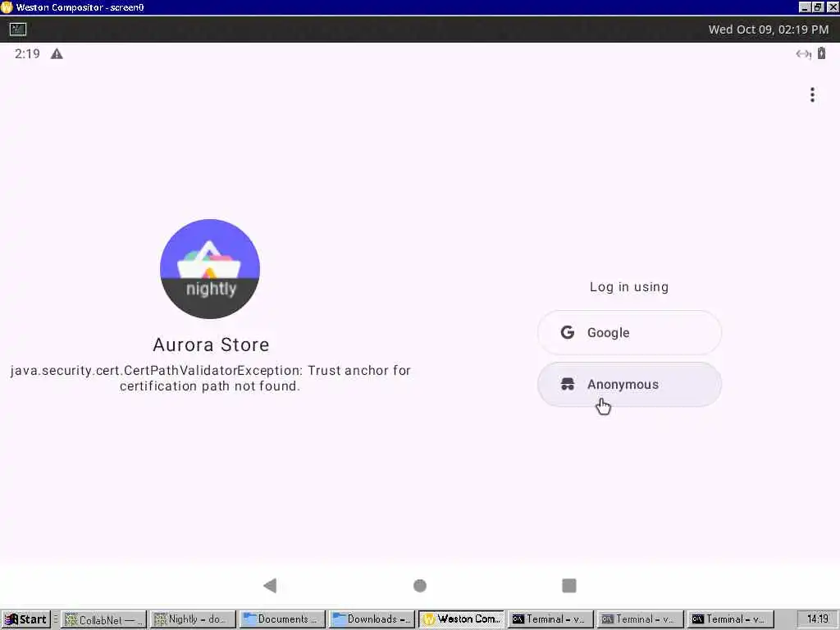Switch to the CollabNet taskbar window
This screenshot has width=840, height=630.
(x=103, y=619)
